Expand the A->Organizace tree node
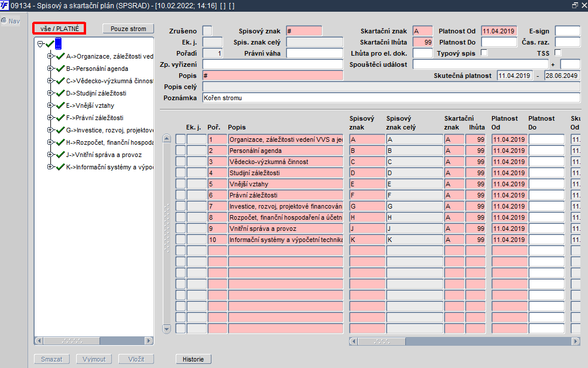Screen dimensions: 588x368 (50, 56)
